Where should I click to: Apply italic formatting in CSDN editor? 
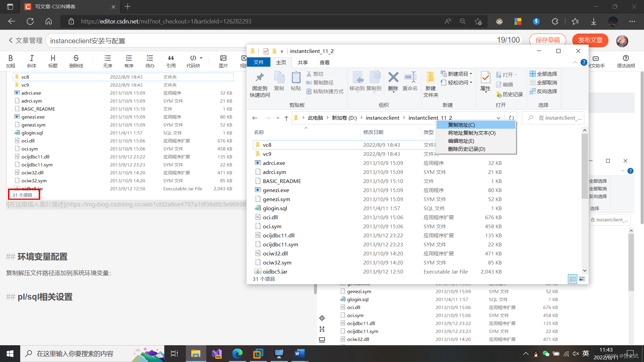(32, 61)
